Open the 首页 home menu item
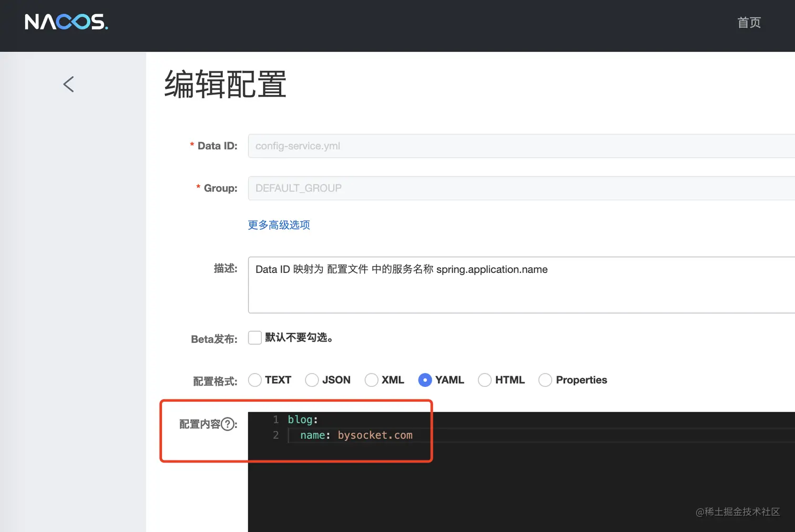The height and width of the screenshot is (532, 795). point(749,23)
